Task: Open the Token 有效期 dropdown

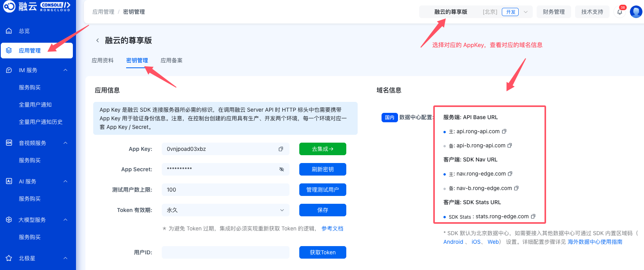Action: (x=226, y=210)
